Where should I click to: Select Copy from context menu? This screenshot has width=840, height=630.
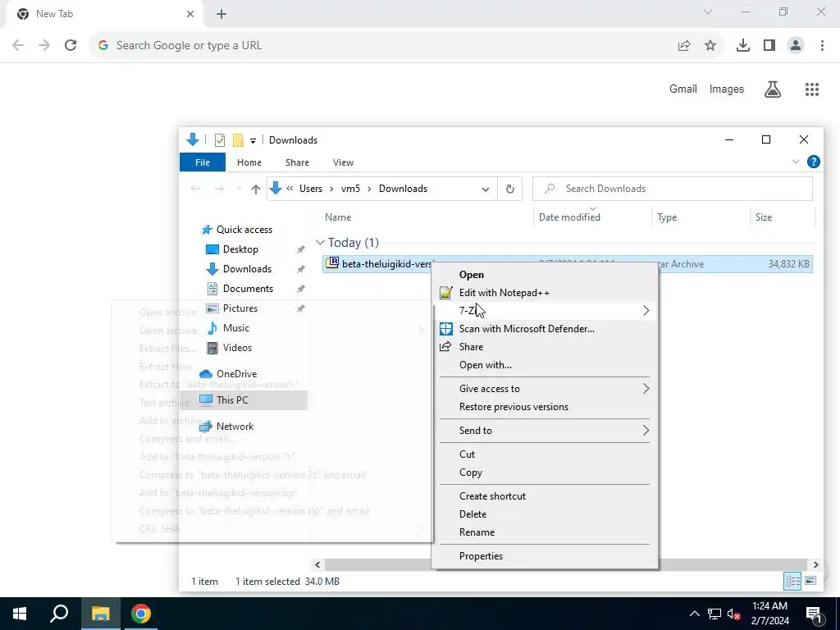click(x=545, y=472)
